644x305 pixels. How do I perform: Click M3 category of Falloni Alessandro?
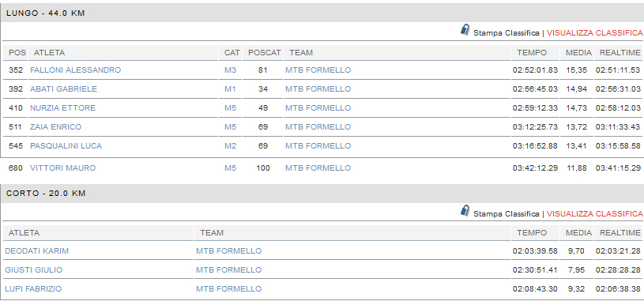tap(231, 70)
